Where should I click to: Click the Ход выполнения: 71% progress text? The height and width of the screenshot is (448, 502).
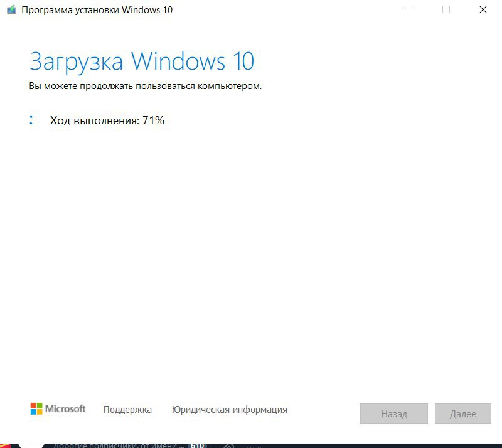[x=107, y=120]
